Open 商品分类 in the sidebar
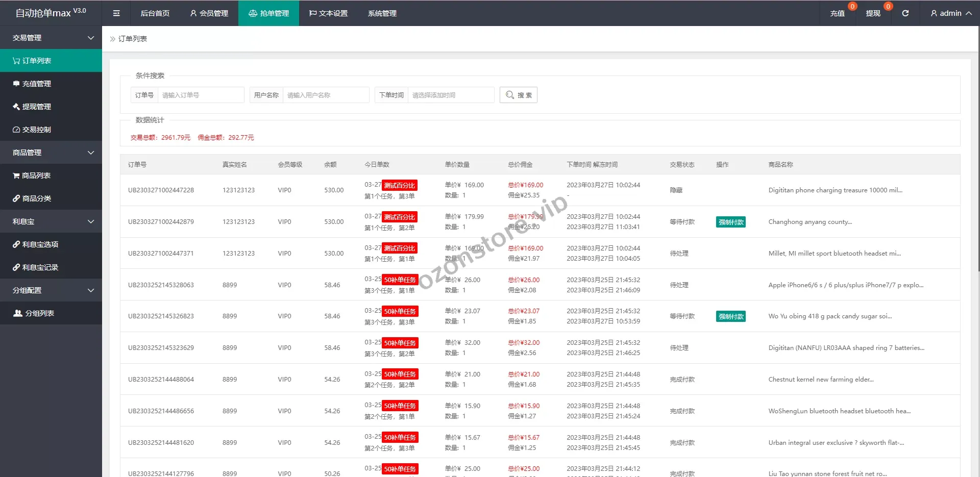 (36, 198)
